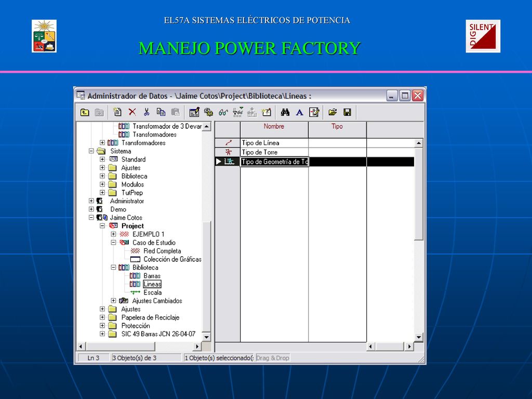This screenshot has width=532, height=399.
Task: Click the floppy disk save icon
Action: click(x=347, y=112)
